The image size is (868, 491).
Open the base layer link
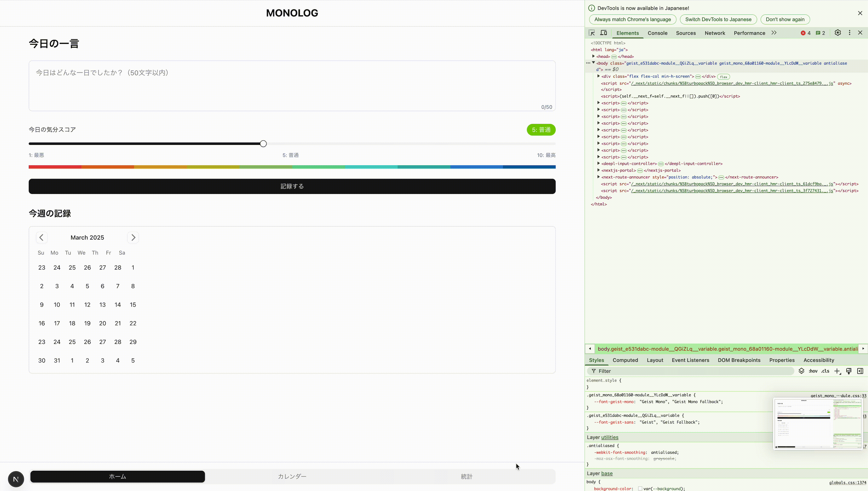[x=607, y=474]
